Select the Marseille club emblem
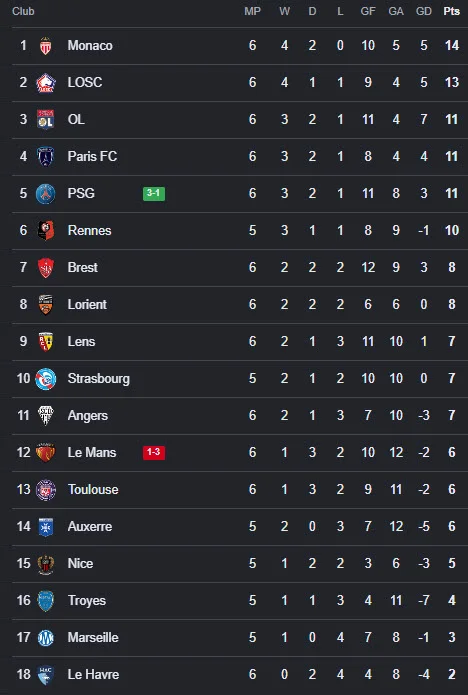Viewport: 468px width, 695px height. 46,638
